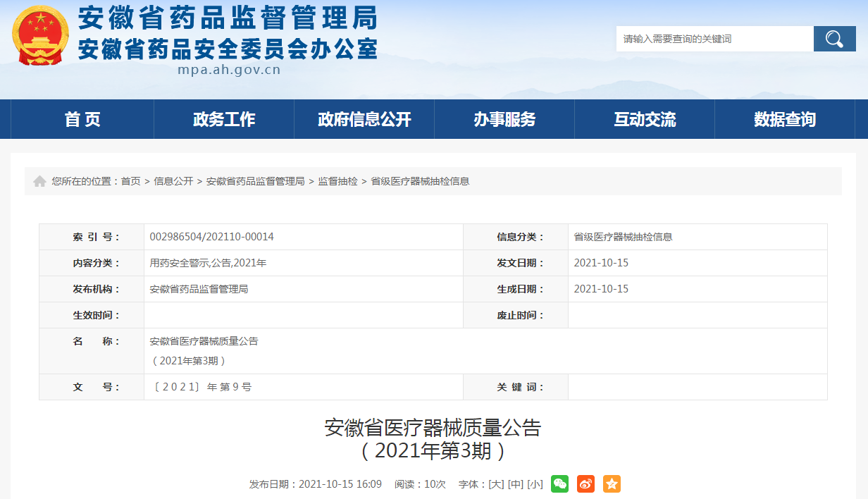Share article via Weibo icon

pos(585,484)
